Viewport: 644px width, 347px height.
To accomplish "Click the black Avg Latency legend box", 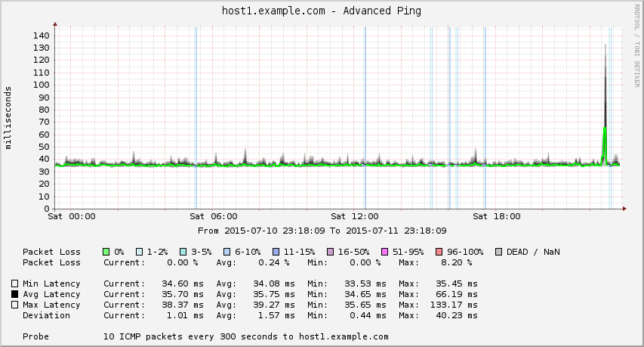I will click(x=15, y=294).
